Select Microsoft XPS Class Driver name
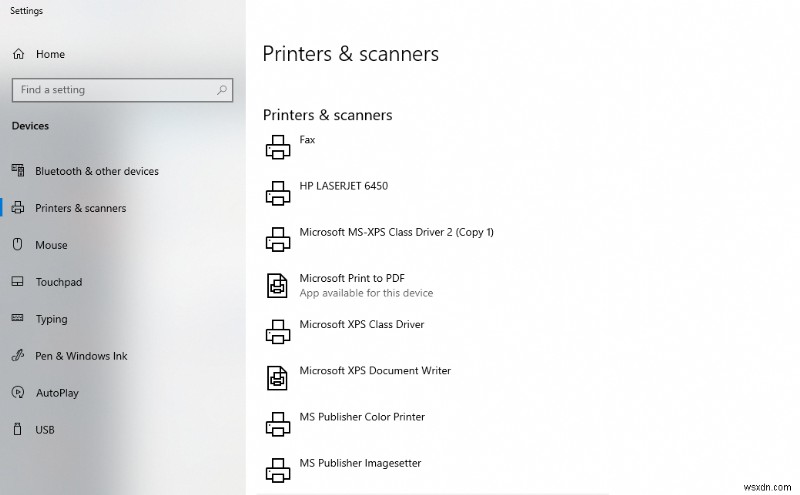 click(362, 325)
